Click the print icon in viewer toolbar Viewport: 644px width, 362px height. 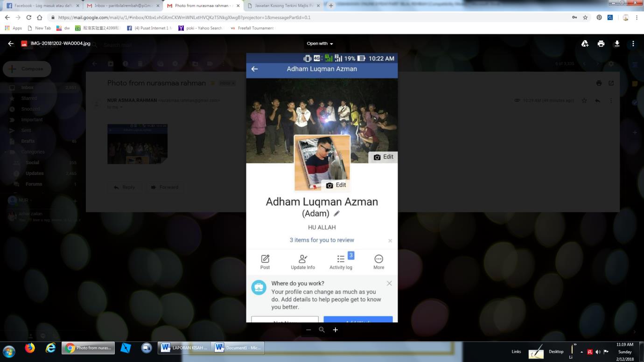tap(601, 44)
